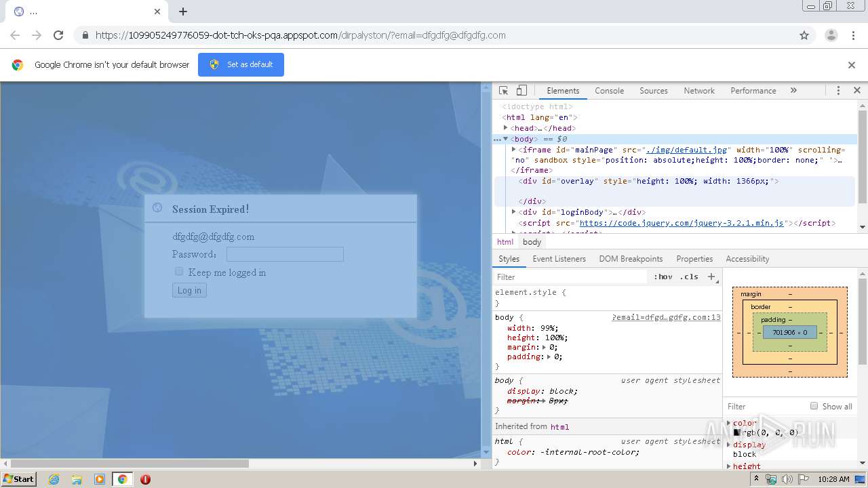This screenshot has height=488, width=868.
Task: Switch to the Sources tab
Action: [654, 91]
